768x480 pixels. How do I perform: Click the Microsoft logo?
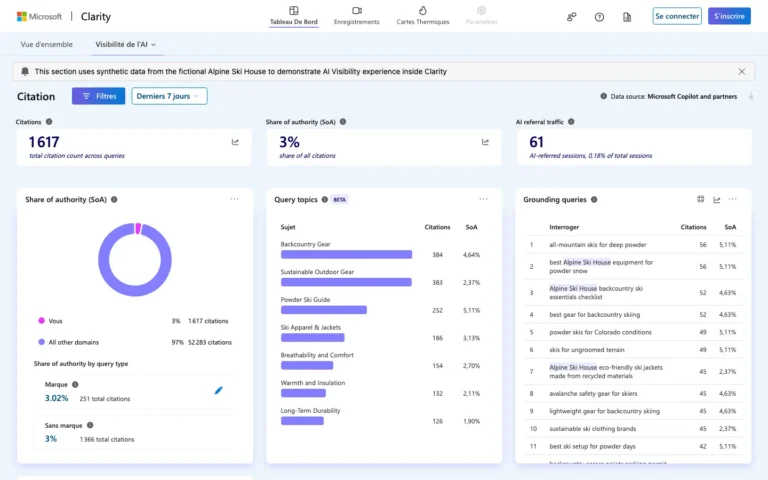[39, 17]
